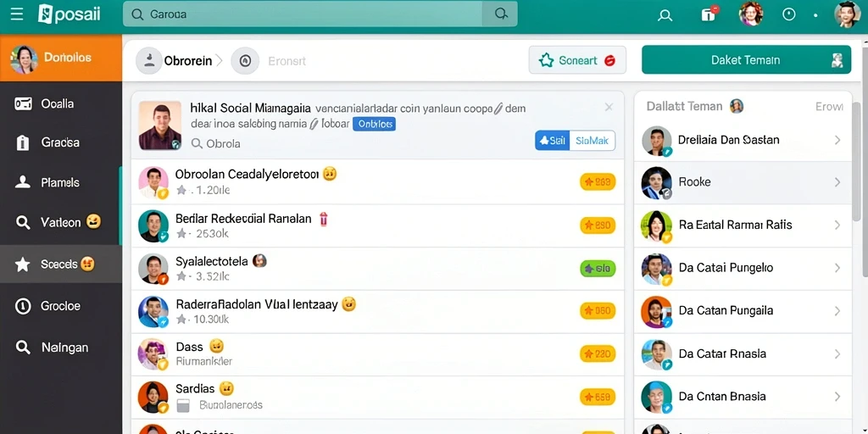Toggle the SioMak option in banner
The image size is (868, 434).
592,141
